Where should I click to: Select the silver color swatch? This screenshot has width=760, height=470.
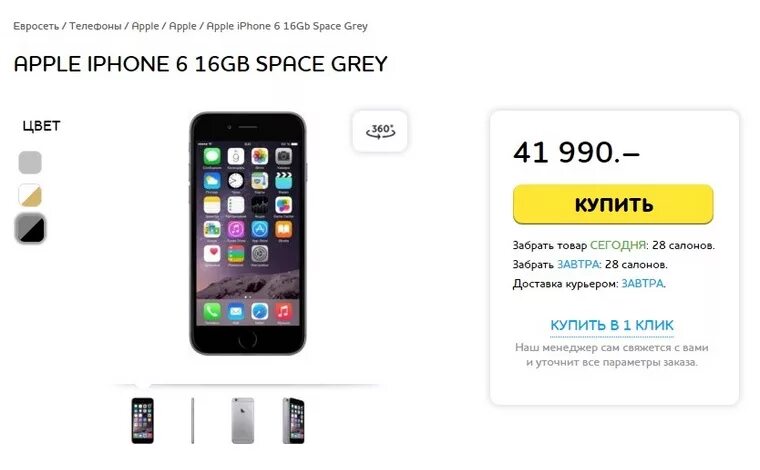pyautogui.click(x=30, y=162)
